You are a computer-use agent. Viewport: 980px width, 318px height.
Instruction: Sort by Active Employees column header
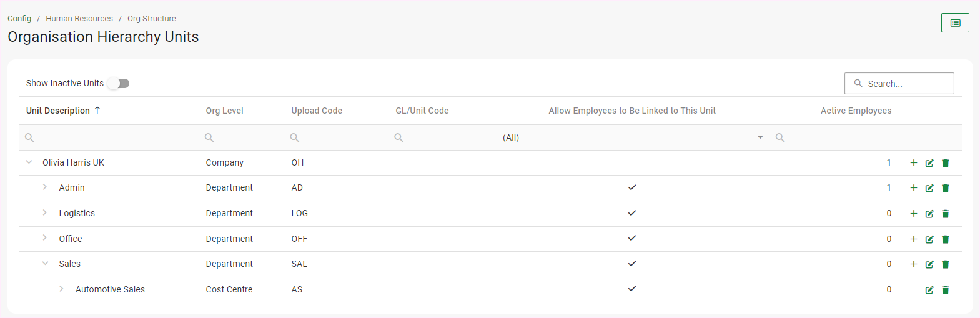[855, 111]
